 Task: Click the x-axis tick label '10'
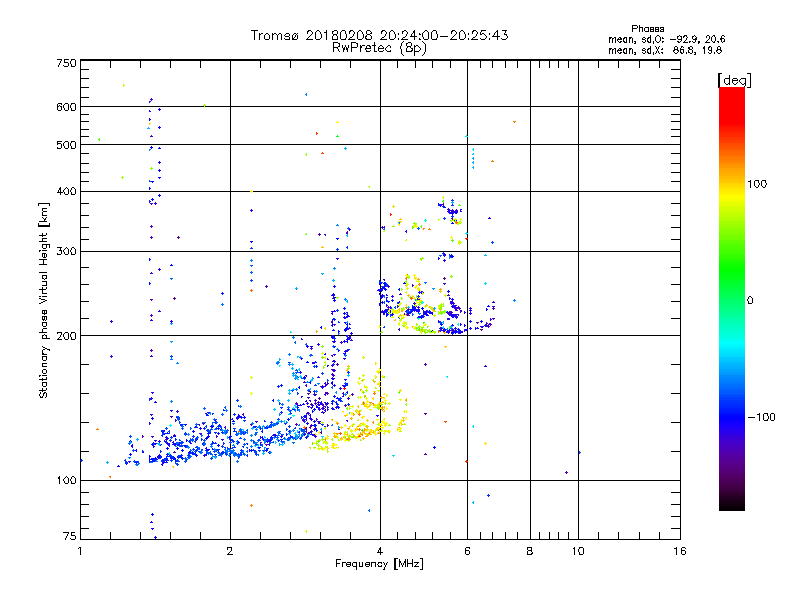pyautogui.click(x=578, y=551)
